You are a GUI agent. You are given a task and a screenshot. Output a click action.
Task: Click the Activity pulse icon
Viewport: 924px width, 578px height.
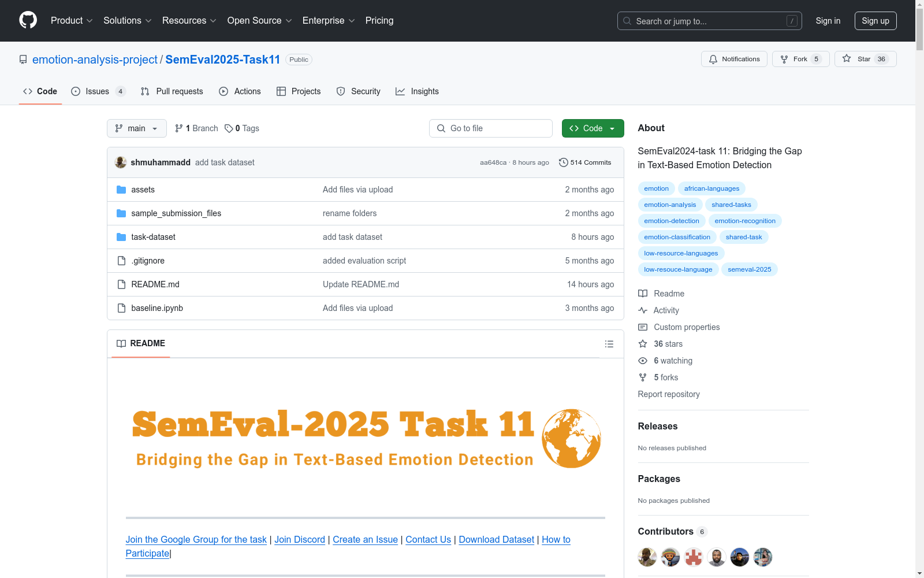coord(643,310)
